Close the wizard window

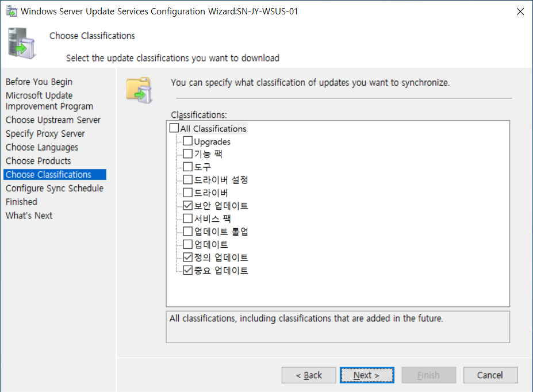pyautogui.click(x=520, y=11)
